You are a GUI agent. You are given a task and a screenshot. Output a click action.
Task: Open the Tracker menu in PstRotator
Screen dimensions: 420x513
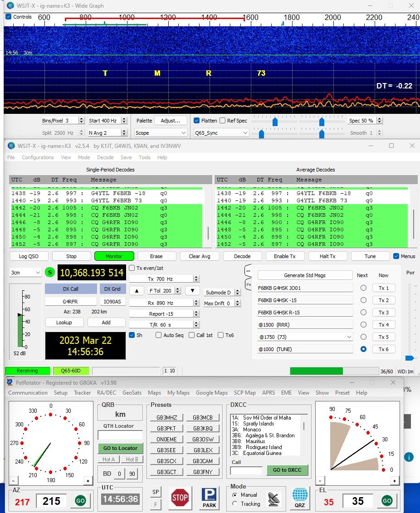coord(83,393)
